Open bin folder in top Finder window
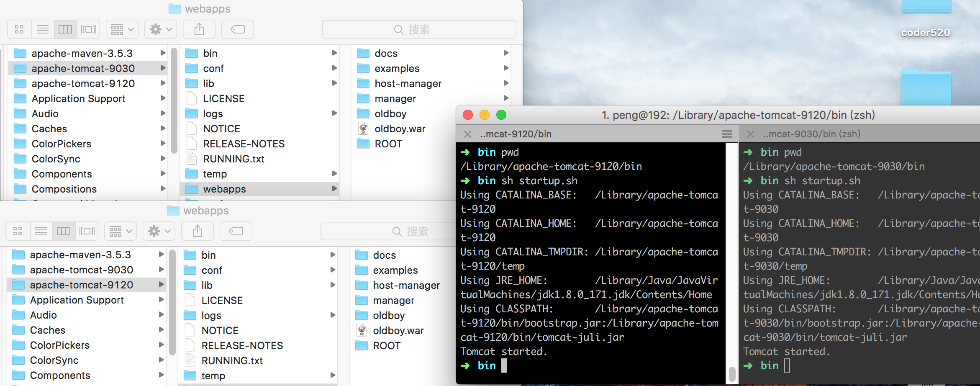Image resolution: width=980 pixels, height=386 pixels. pyautogui.click(x=259, y=53)
